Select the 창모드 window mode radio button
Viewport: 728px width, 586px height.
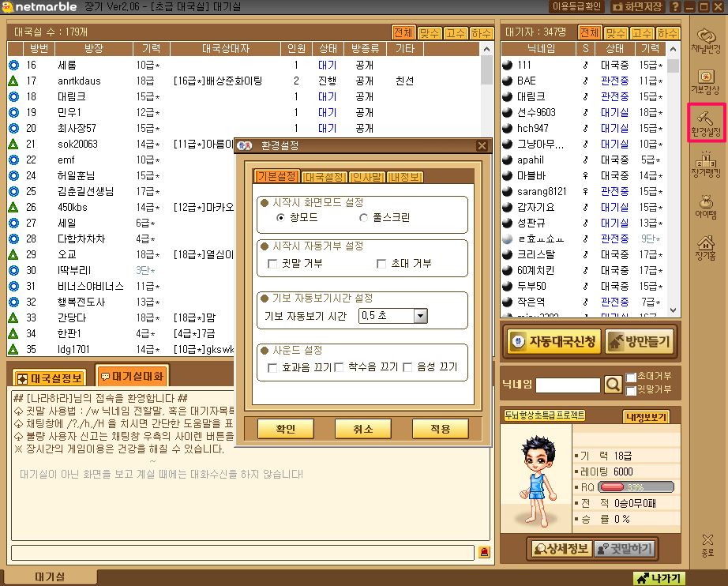[x=280, y=217]
